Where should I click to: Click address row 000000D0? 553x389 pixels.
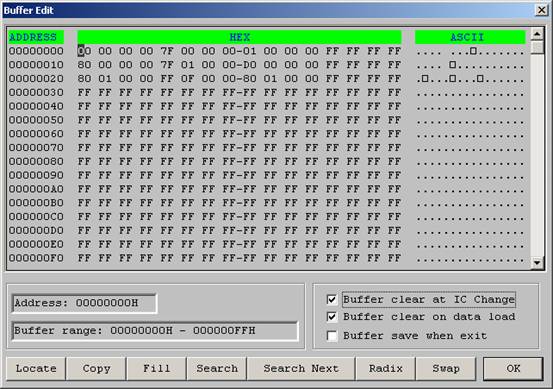[267, 230]
